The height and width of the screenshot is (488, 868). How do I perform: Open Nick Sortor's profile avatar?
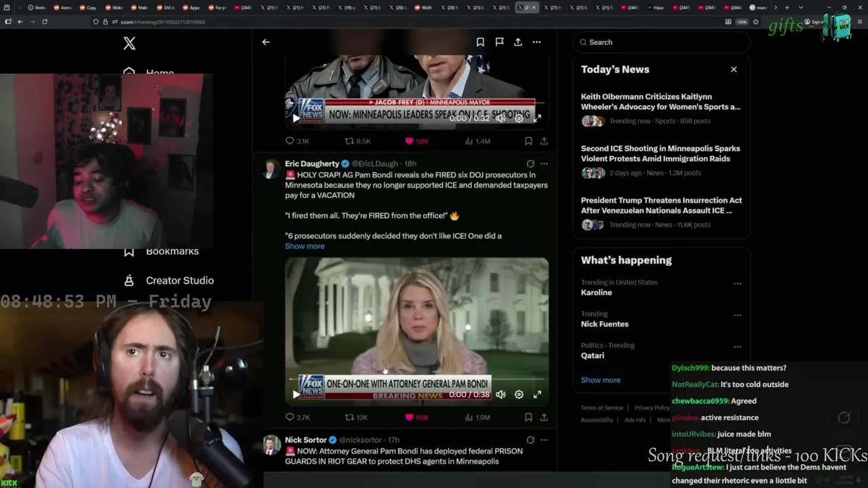coord(271,445)
